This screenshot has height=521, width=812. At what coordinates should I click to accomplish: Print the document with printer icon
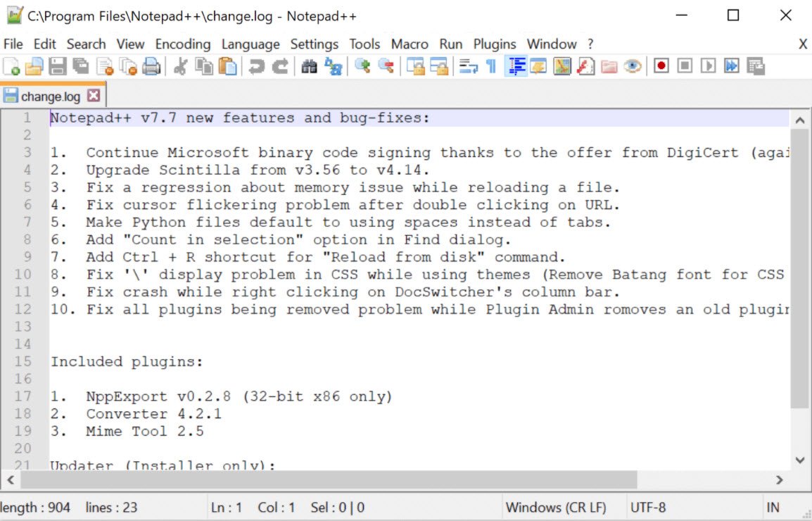click(x=151, y=66)
